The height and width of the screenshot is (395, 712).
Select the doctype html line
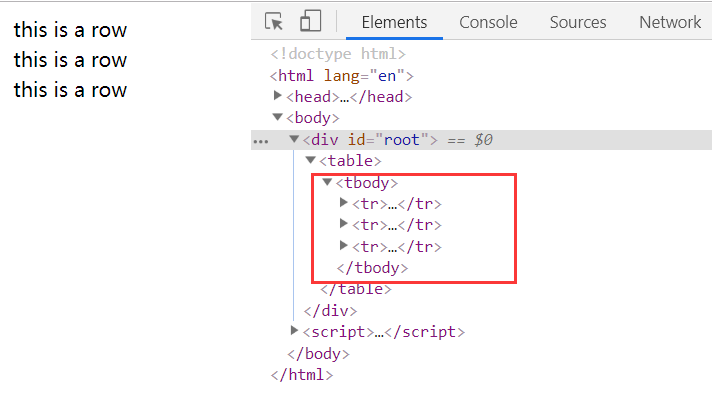coord(338,54)
